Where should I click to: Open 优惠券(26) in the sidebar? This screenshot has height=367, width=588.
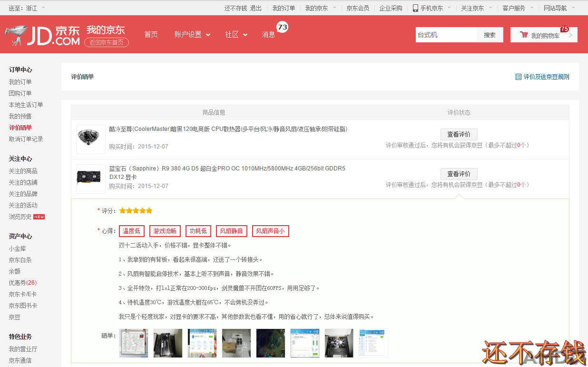pyautogui.click(x=22, y=283)
